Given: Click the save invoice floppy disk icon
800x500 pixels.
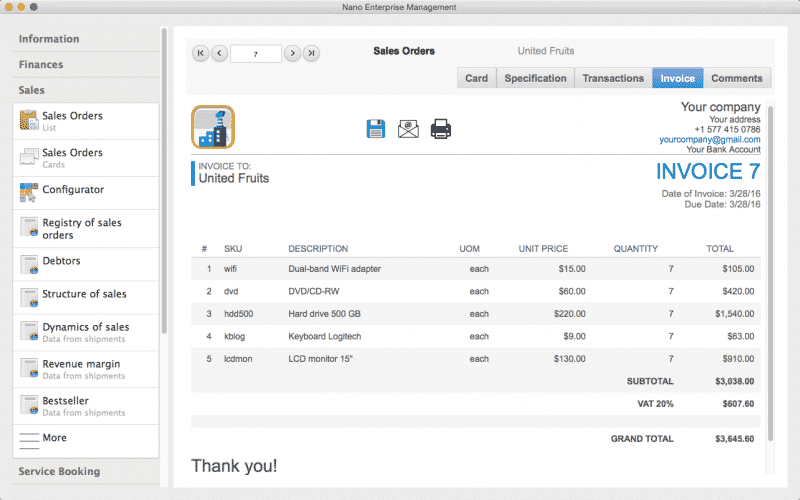Looking at the screenshot, I should [376, 128].
